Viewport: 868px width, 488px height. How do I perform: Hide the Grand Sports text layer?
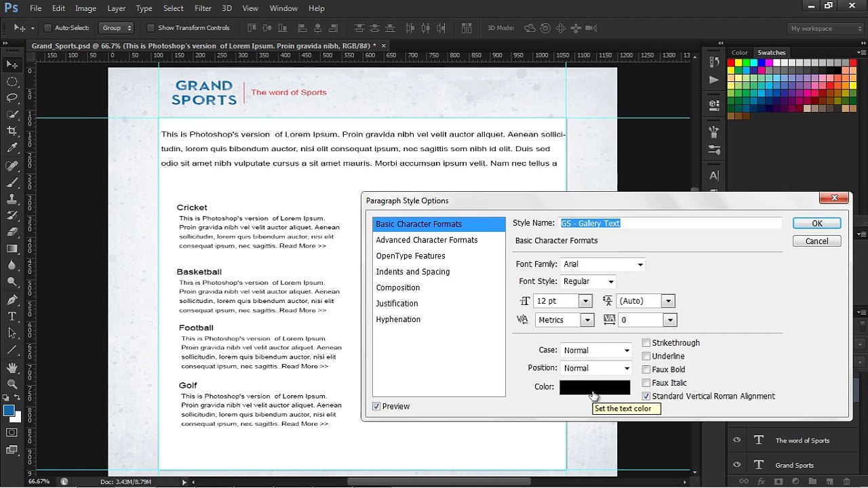click(x=736, y=465)
